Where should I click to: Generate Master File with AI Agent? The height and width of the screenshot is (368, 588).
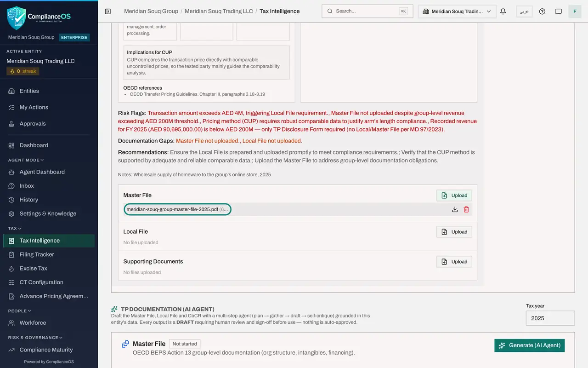click(529, 345)
